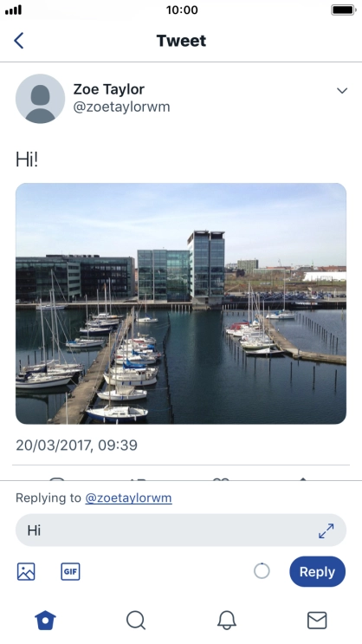View the marina photo in tweet
The image size is (362, 644).
pos(181,303)
